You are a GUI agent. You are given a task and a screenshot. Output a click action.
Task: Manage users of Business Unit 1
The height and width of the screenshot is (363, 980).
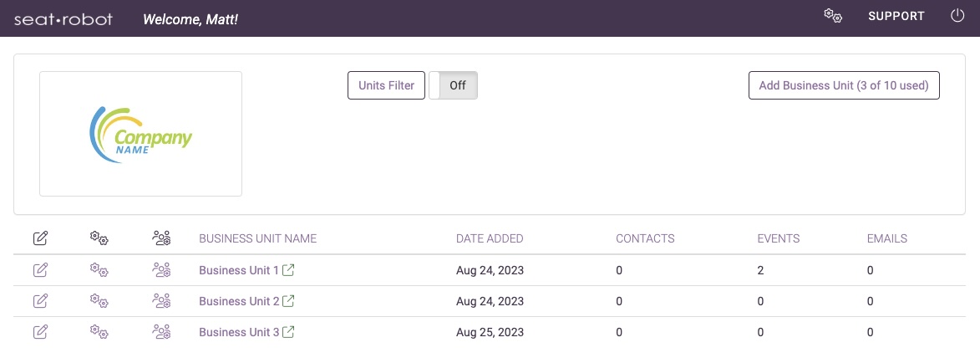pos(161,270)
